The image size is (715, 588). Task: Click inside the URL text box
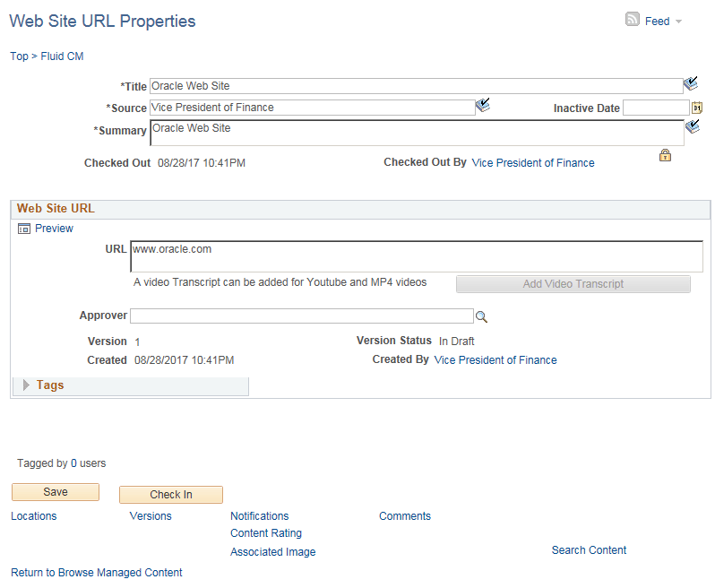pos(416,255)
